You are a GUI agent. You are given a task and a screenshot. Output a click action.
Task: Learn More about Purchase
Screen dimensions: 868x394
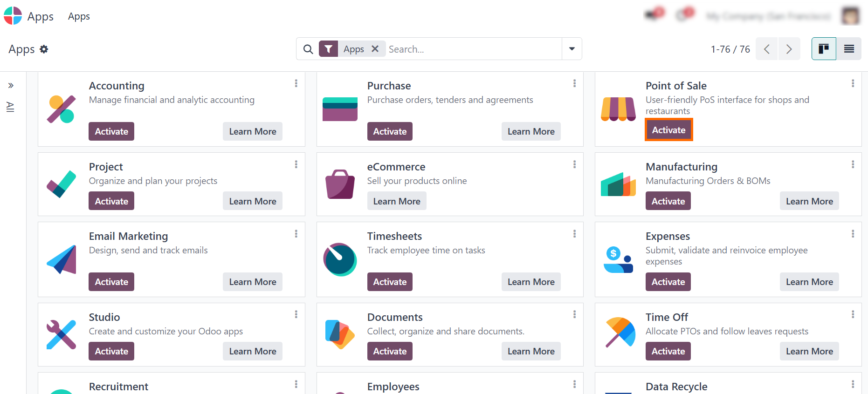coord(531,131)
